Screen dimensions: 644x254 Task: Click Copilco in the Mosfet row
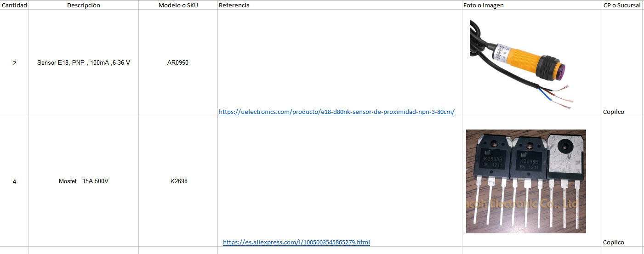click(x=613, y=242)
